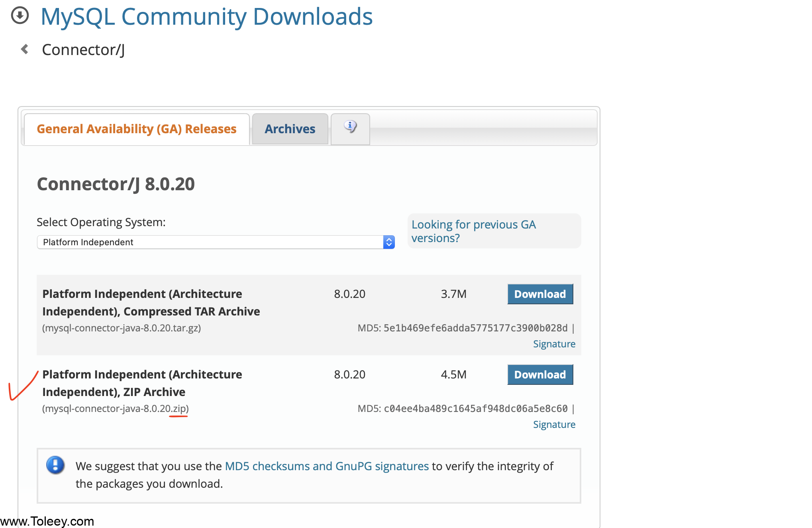Download the Compressed TAR Archive
Image resolution: width=812 pixels, height=528 pixels.
540,294
